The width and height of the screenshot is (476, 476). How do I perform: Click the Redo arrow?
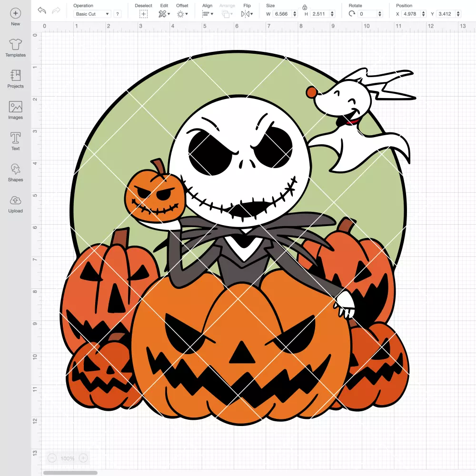(56, 10)
